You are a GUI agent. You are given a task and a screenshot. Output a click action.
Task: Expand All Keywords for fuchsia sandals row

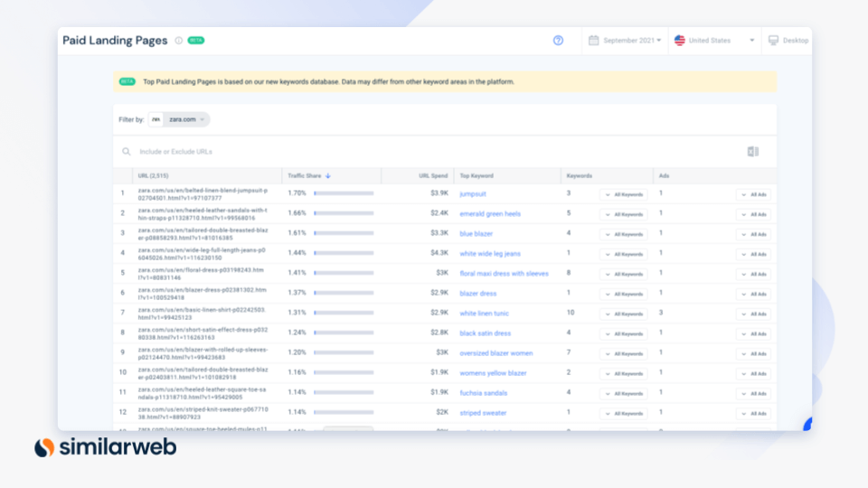click(623, 394)
